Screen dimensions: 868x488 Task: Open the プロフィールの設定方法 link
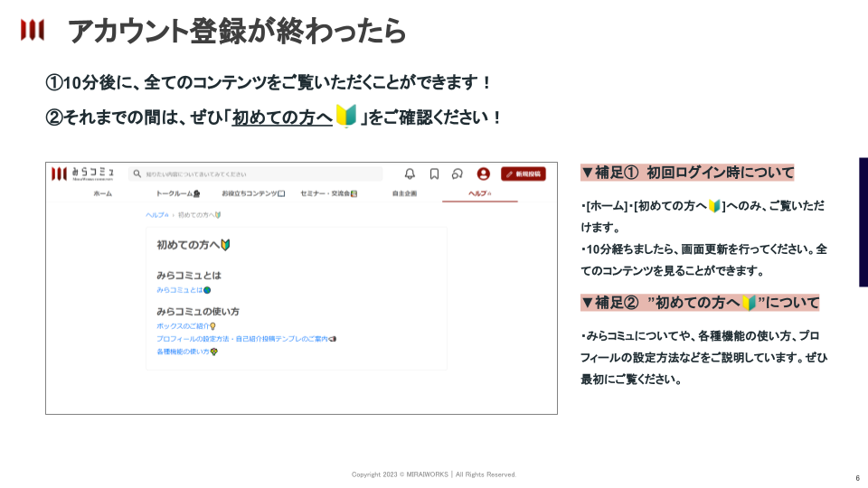246,339
